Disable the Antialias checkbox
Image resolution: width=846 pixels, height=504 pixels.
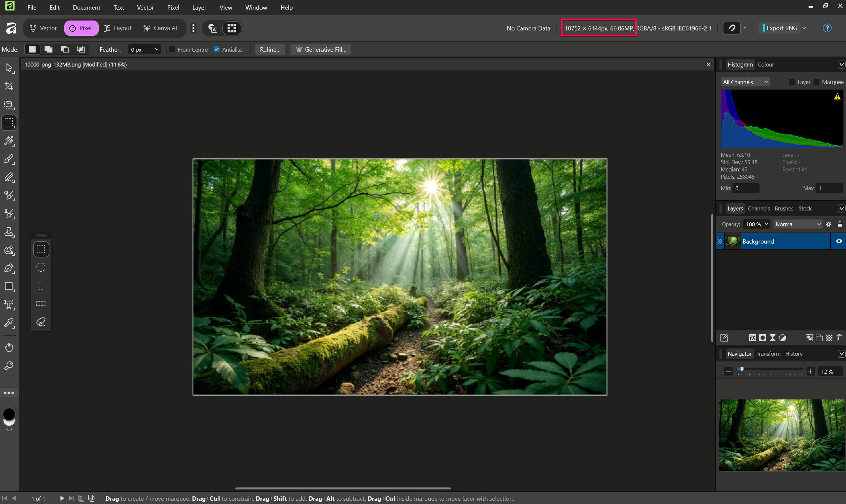tap(217, 50)
